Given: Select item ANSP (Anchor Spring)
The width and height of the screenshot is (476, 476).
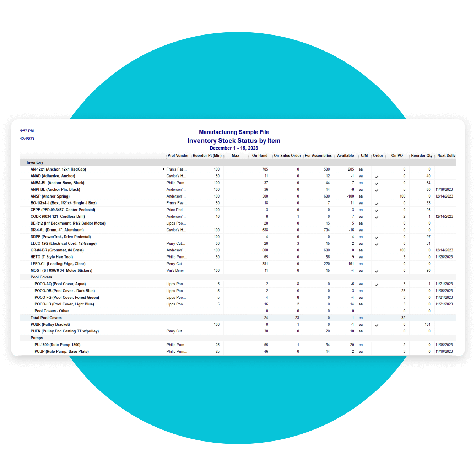Looking at the screenshot, I should click(x=50, y=196).
